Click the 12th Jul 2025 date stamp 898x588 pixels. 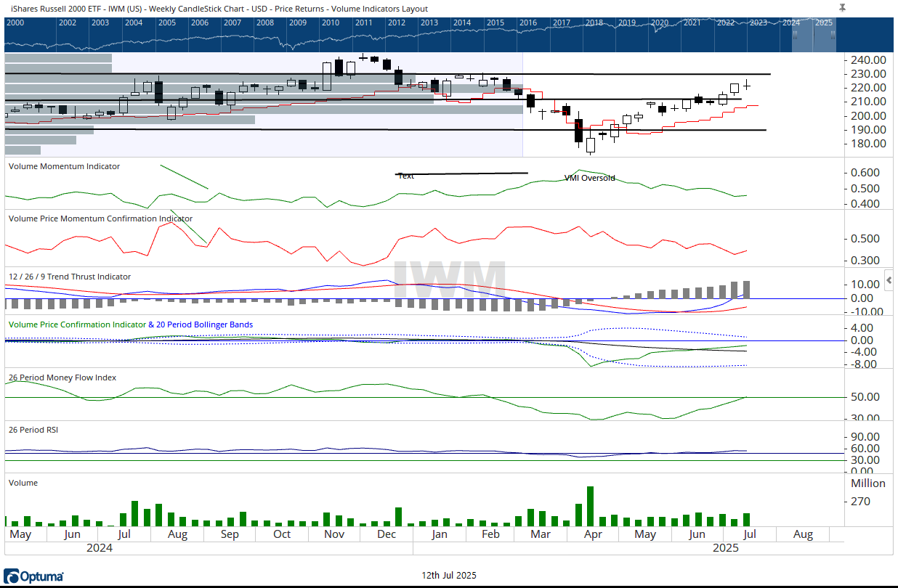pyautogui.click(x=449, y=575)
